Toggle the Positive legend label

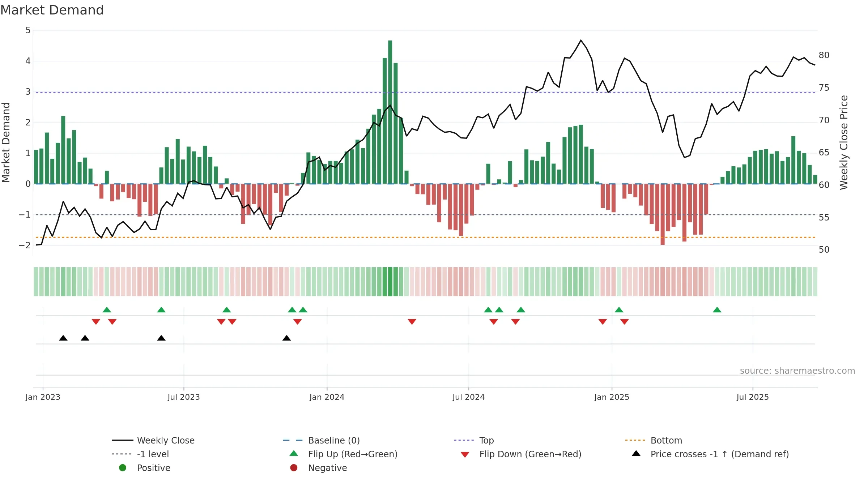coord(153,468)
